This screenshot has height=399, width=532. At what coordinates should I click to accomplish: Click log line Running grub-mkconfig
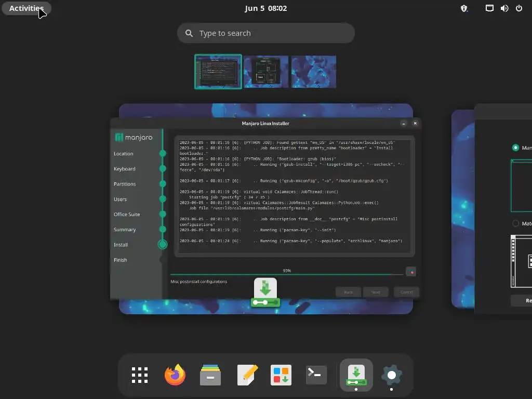[x=284, y=181]
